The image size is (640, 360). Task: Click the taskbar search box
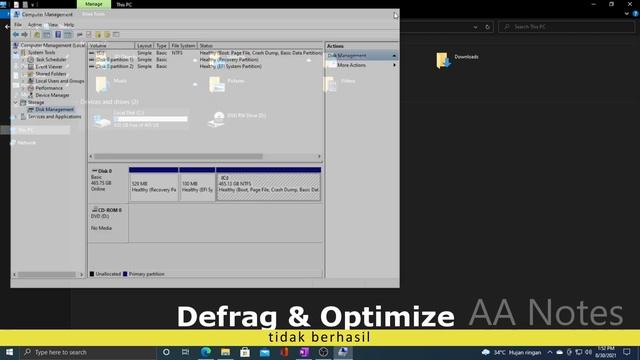click(88, 352)
